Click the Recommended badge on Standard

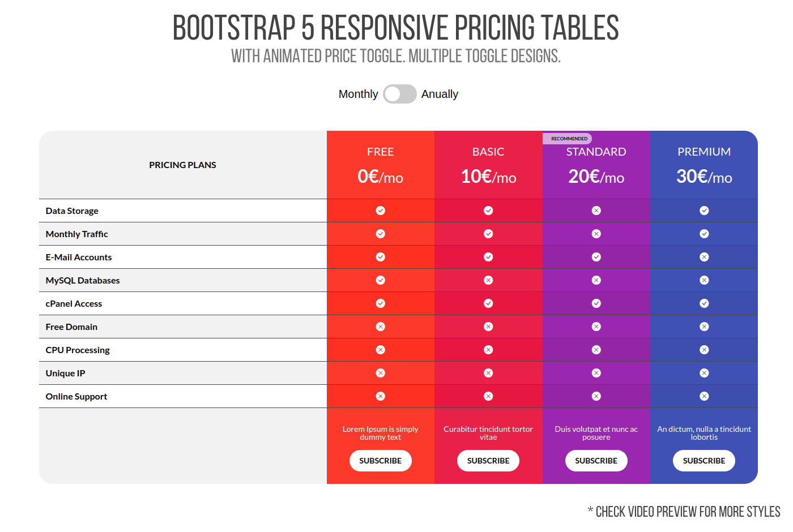568,139
